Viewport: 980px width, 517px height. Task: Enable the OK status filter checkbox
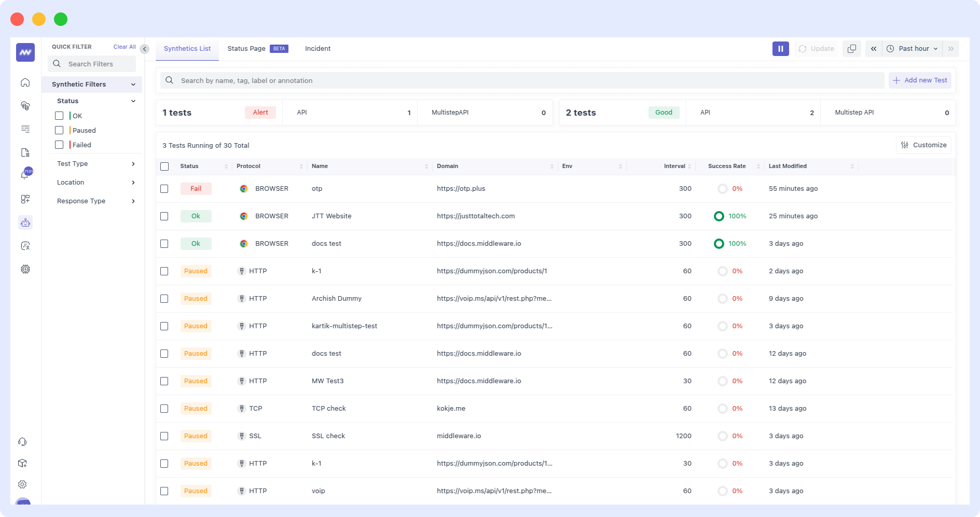(59, 116)
